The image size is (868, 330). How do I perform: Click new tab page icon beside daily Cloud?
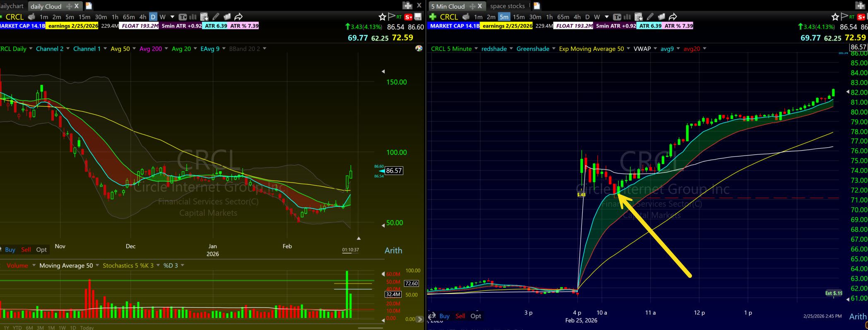[89, 6]
